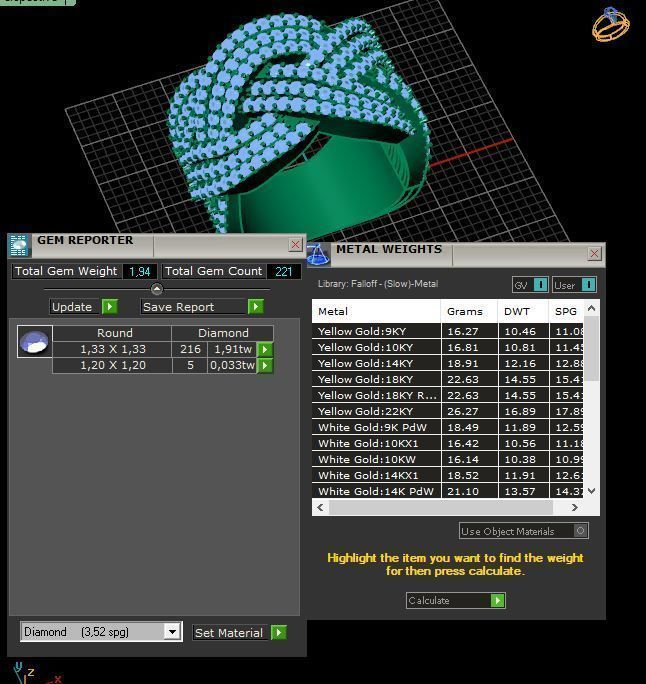Select the White Gold:9K PdW row

point(448,428)
